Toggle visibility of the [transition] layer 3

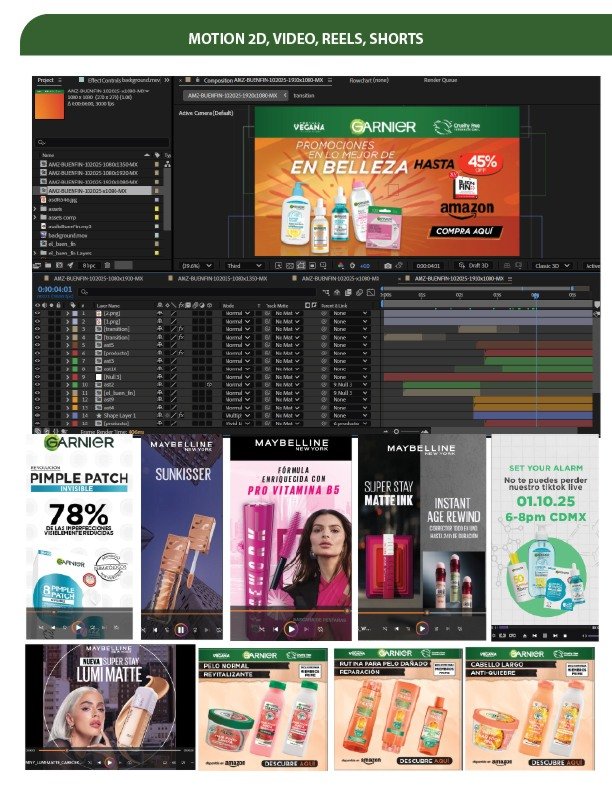[x=39, y=329]
